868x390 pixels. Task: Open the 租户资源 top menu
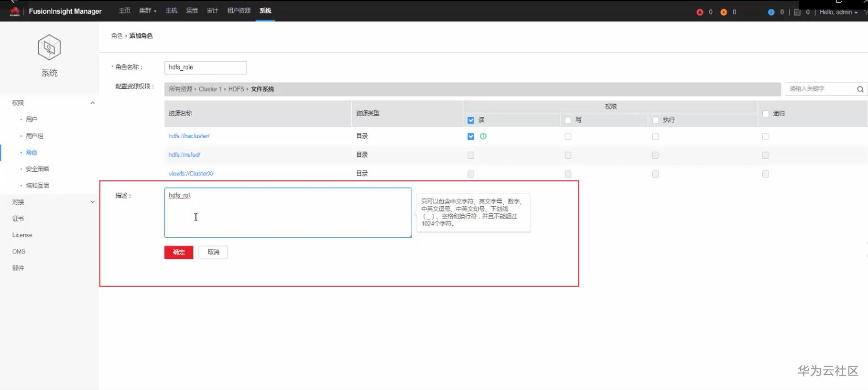239,11
